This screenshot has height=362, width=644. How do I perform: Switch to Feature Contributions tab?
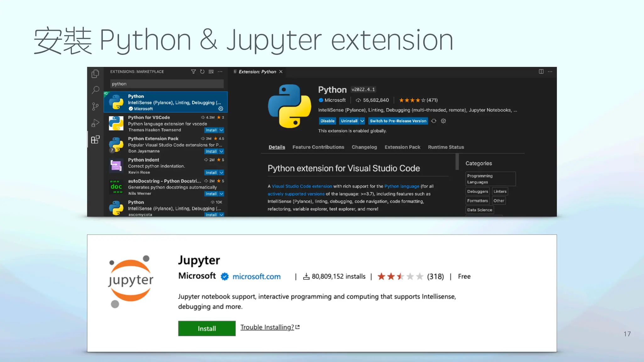[318, 147]
